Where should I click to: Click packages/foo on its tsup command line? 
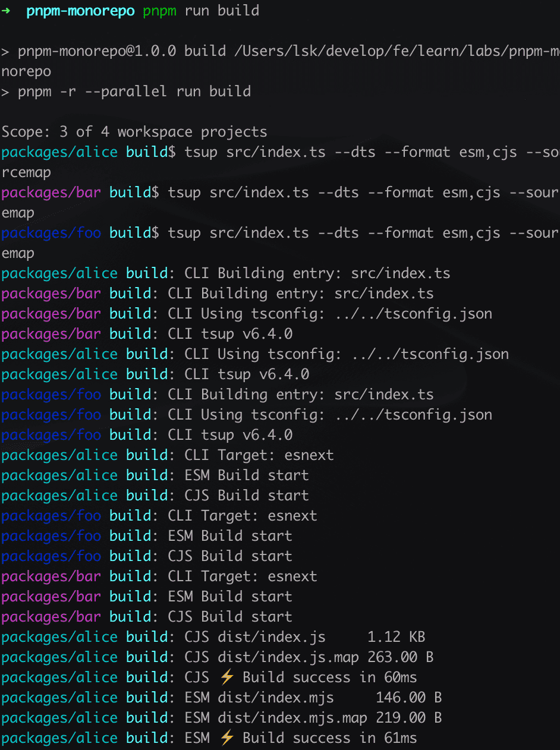tap(51, 233)
